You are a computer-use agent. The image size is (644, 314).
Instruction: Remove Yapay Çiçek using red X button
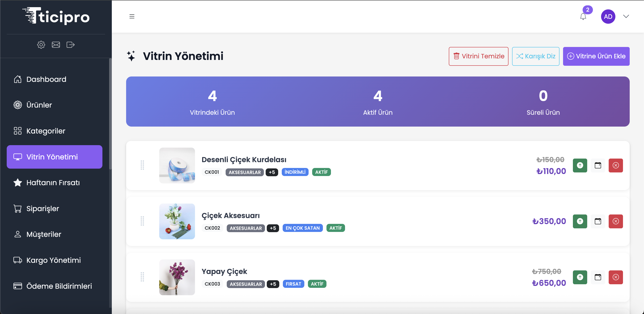616,277
